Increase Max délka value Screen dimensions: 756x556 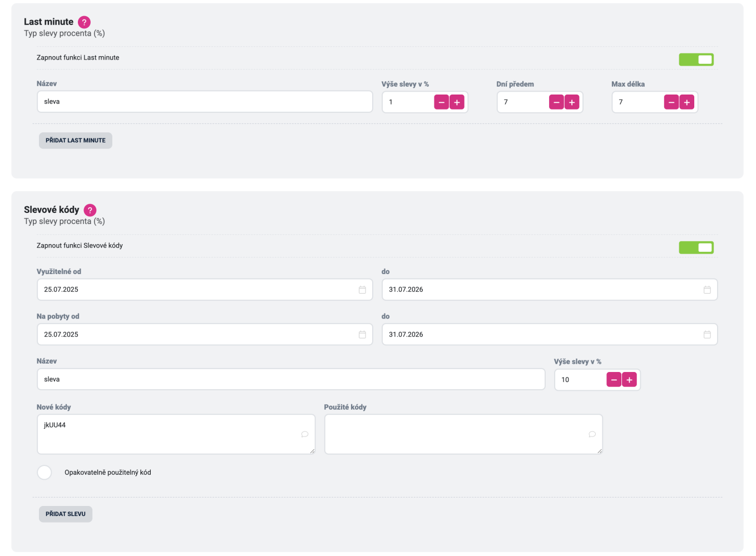(687, 102)
